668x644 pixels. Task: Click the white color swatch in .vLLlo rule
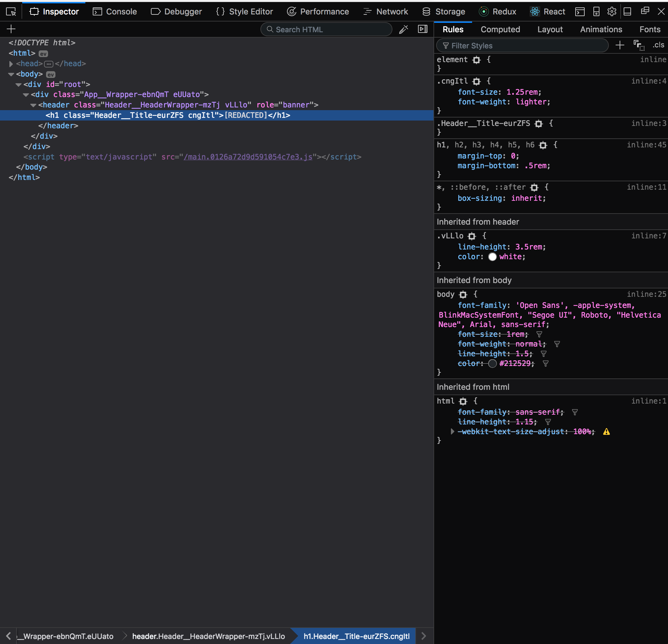(493, 257)
